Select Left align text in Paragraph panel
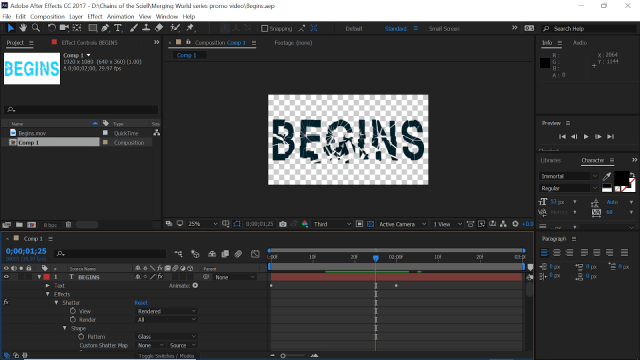This screenshot has height=360, width=640. point(544,253)
